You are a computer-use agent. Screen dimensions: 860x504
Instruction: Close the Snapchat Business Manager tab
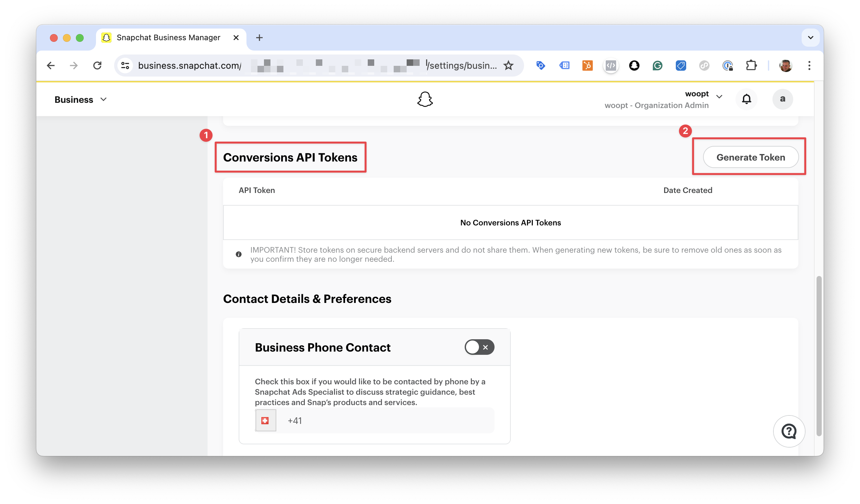[x=236, y=38]
